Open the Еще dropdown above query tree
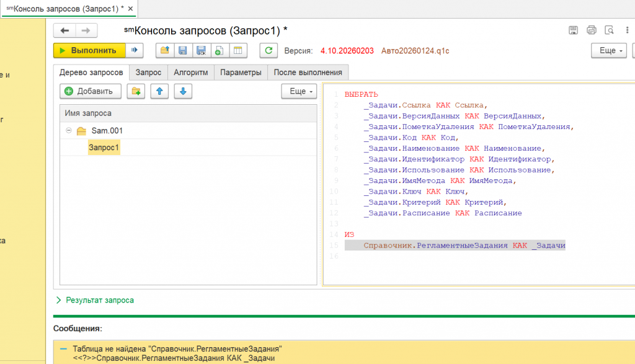 pos(299,91)
